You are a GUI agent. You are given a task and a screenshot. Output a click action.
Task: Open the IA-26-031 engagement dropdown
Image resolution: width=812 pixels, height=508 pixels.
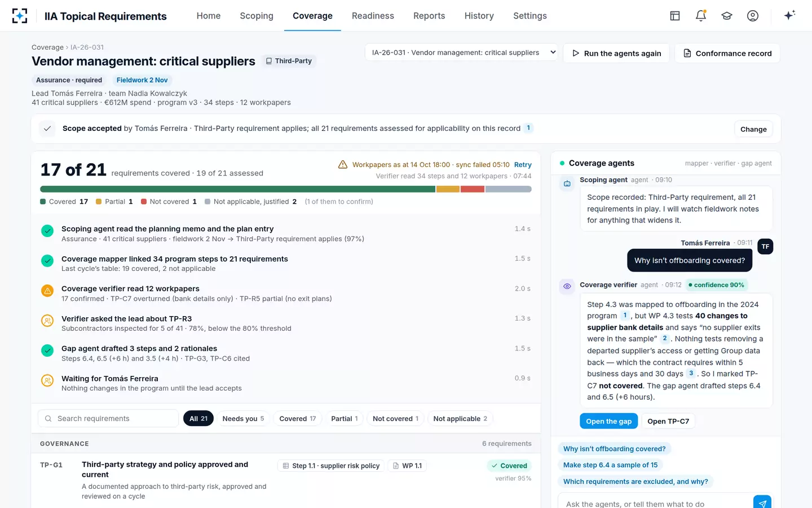(461, 52)
